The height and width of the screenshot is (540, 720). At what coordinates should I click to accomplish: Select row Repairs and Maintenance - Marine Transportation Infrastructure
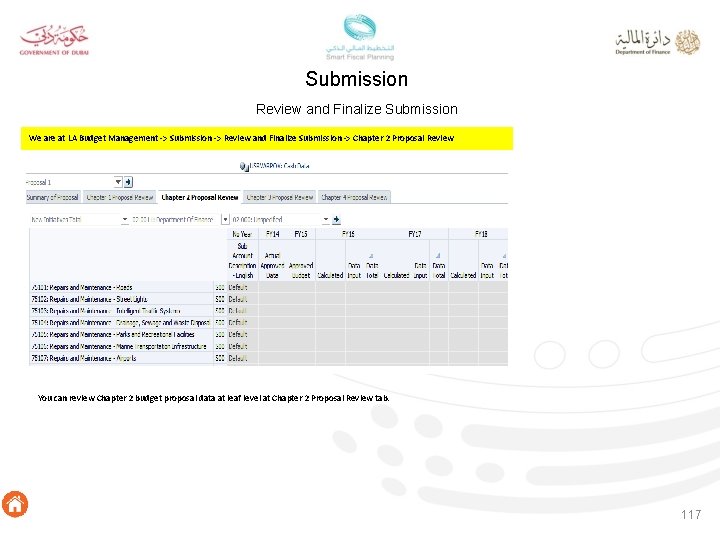coord(121,347)
